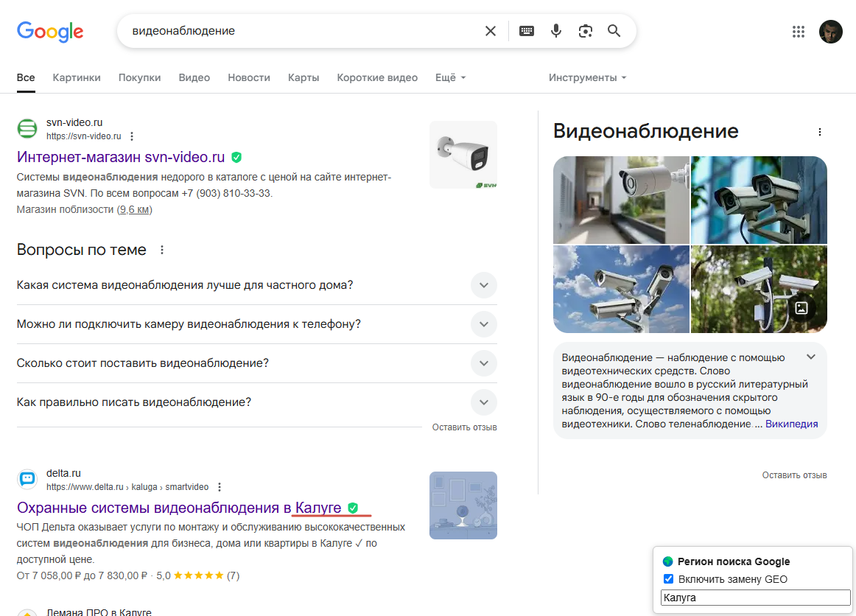This screenshot has width=856, height=616.
Task: Open the three-dot menu of the Видеонаблюдение panel
Action: point(820,131)
